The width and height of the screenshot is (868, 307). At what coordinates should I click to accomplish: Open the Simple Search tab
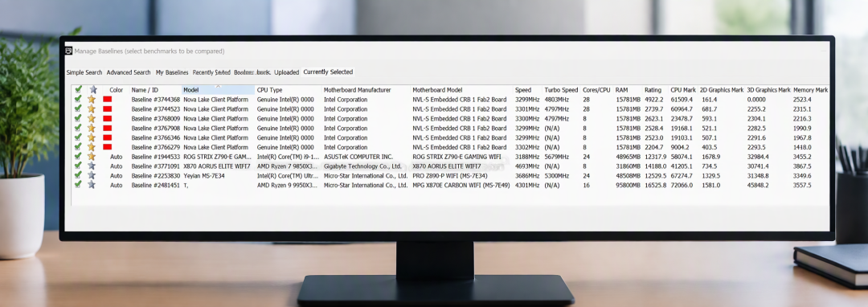click(84, 72)
